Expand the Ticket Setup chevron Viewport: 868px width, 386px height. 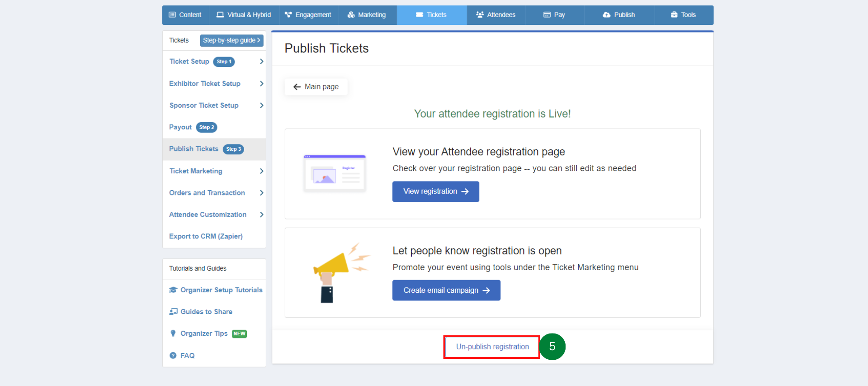tap(261, 62)
